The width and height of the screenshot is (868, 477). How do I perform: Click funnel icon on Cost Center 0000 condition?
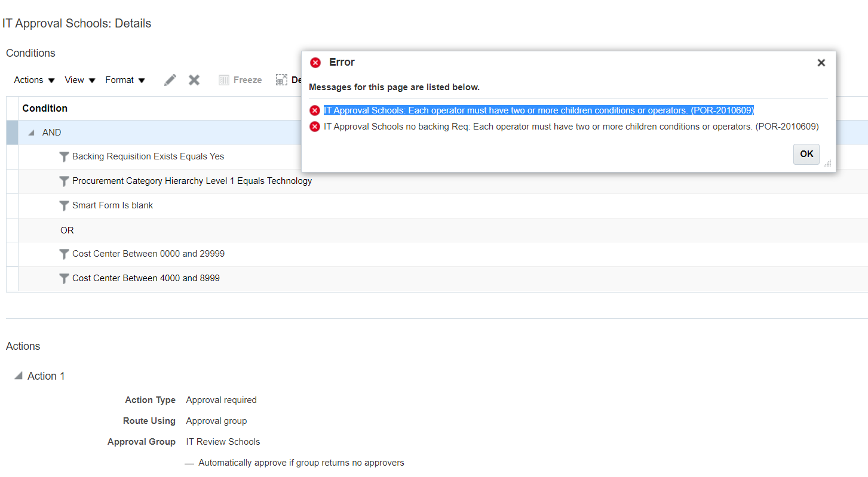(x=64, y=254)
